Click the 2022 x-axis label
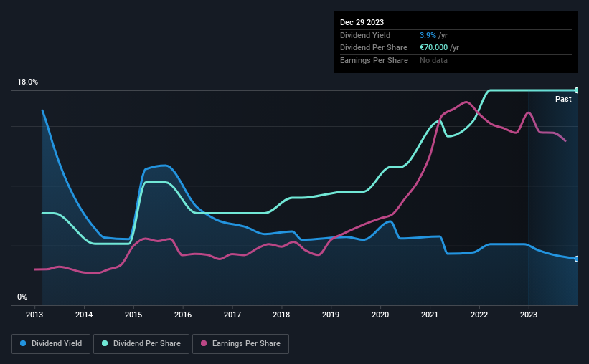The image size is (589, 364). click(479, 315)
